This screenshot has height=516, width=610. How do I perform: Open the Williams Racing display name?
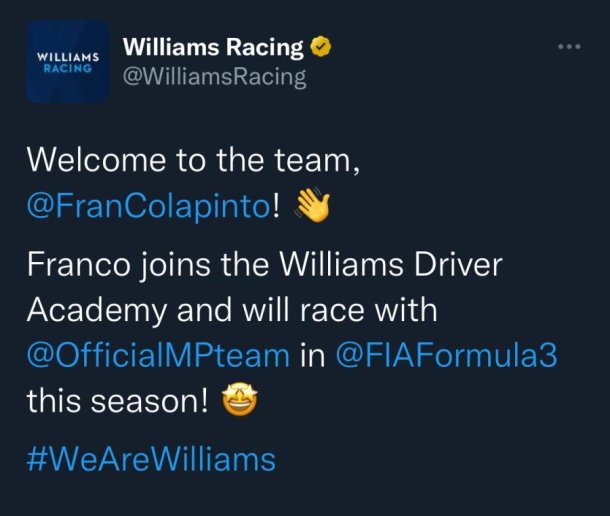(x=213, y=47)
